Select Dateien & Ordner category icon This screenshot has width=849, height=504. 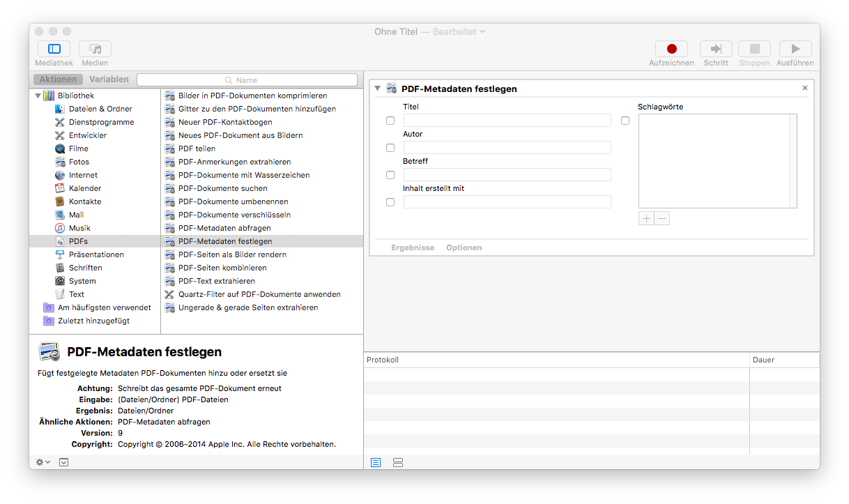(x=60, y=109)
